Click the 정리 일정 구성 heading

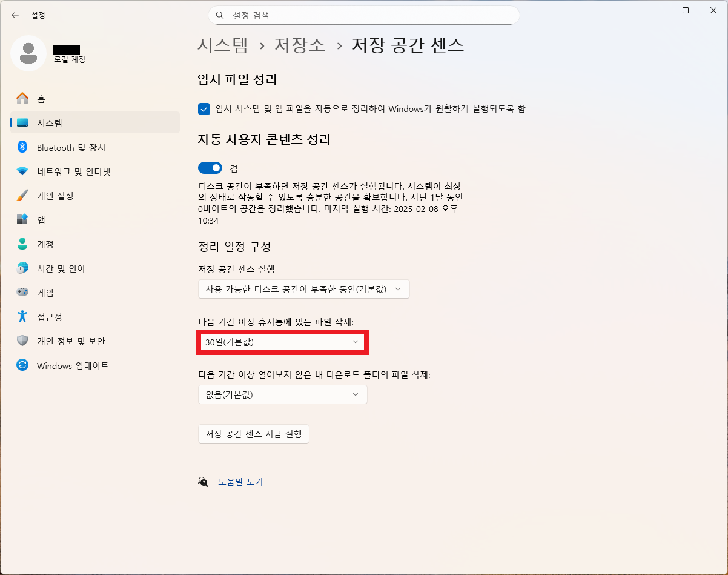tap(234, 247)
